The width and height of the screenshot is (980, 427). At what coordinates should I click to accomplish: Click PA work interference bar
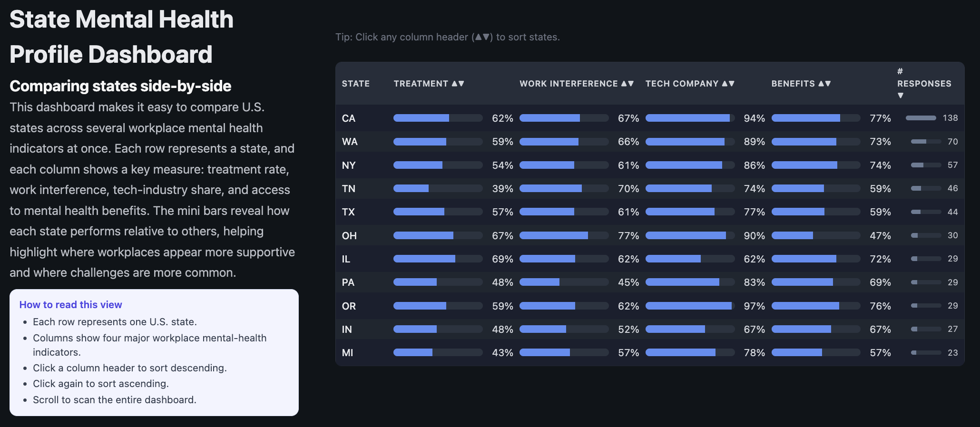564,282
